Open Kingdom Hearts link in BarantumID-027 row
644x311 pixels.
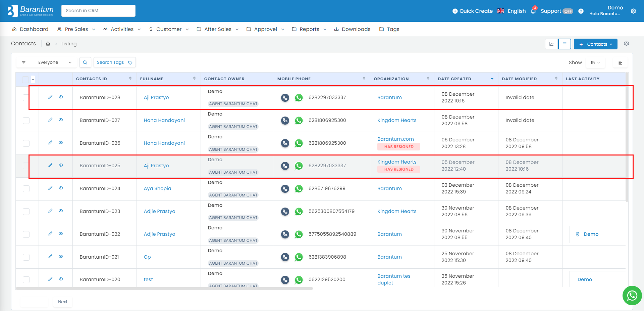397,120
